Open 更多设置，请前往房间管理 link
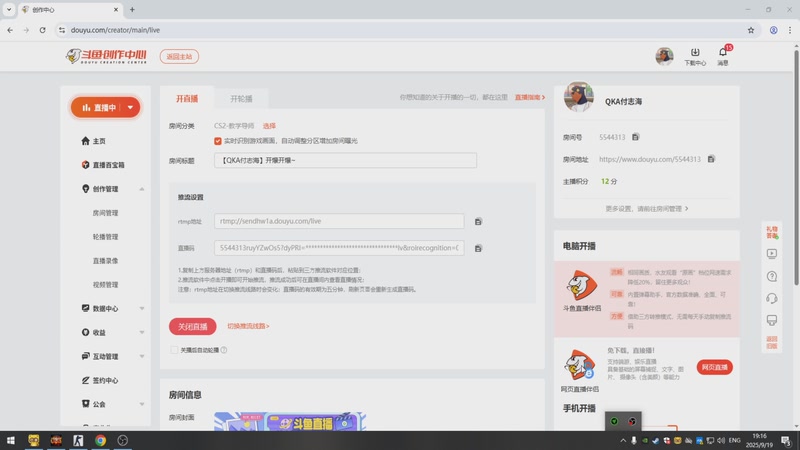The height and width of the screenshot is (450, 800). point(646,209)
